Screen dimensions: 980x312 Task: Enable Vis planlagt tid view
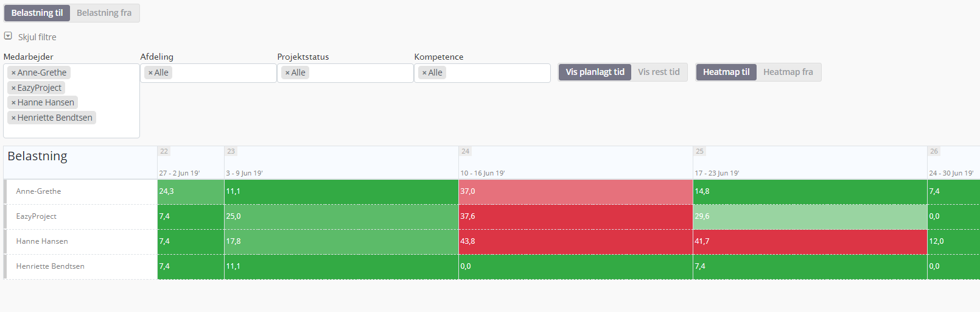(x=595, y=72)
